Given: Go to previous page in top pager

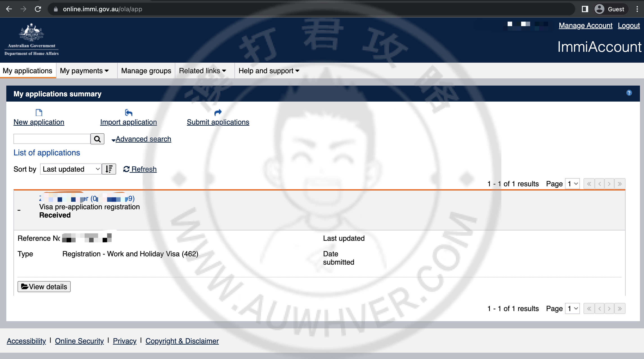Looking at the screenshot, I should point(599,184).
